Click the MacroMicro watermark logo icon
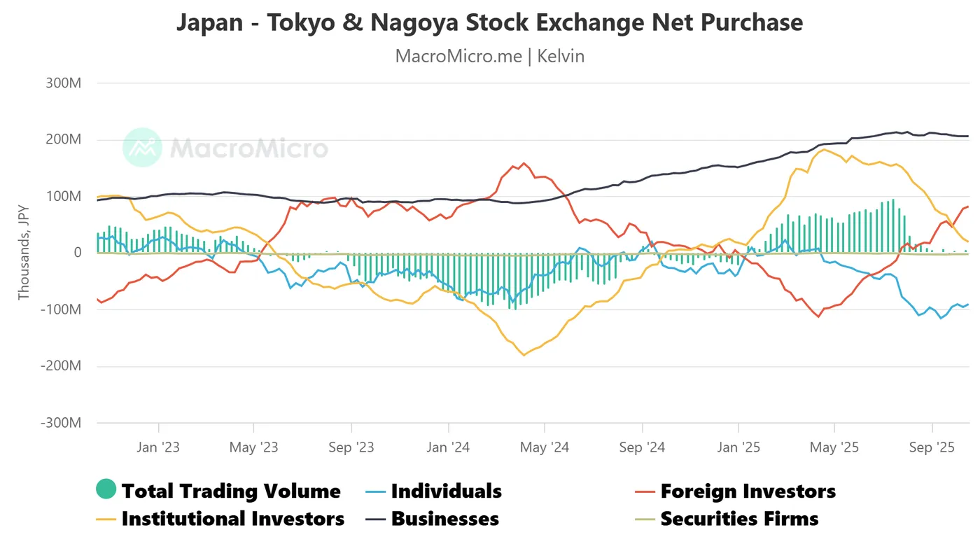The width and height of the screenshot is (980, 551). pyautogui.click(x=142, y=148)
